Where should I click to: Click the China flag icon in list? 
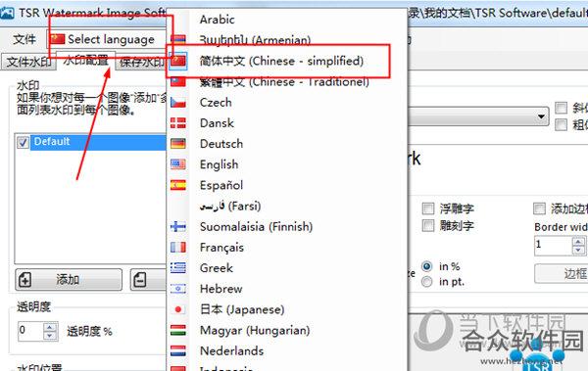point(178,61)
